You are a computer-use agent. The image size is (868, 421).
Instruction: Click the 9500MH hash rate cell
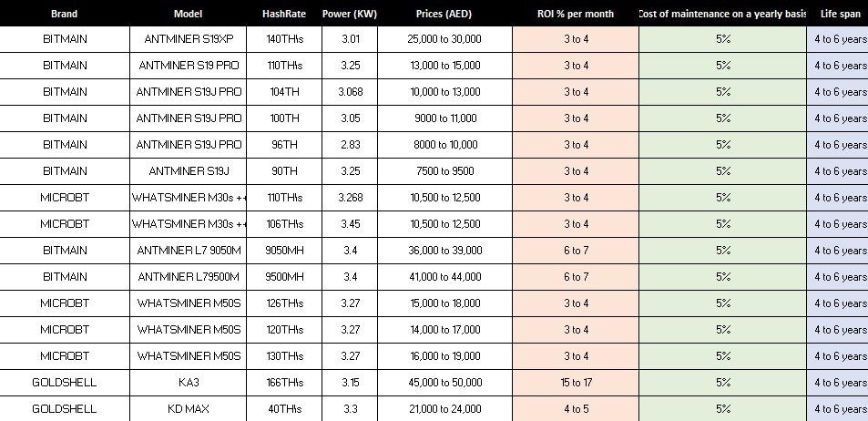pos(284,277)
